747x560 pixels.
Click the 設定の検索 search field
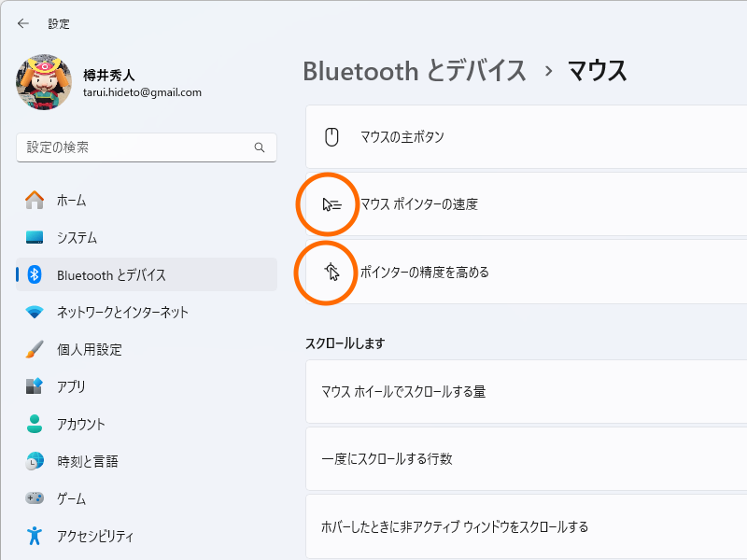coord(140,147)
